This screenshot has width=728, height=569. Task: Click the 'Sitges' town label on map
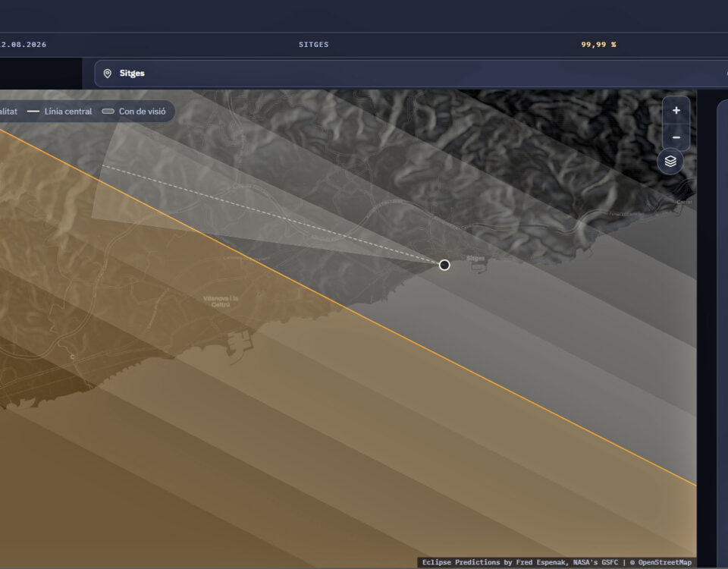475,258
